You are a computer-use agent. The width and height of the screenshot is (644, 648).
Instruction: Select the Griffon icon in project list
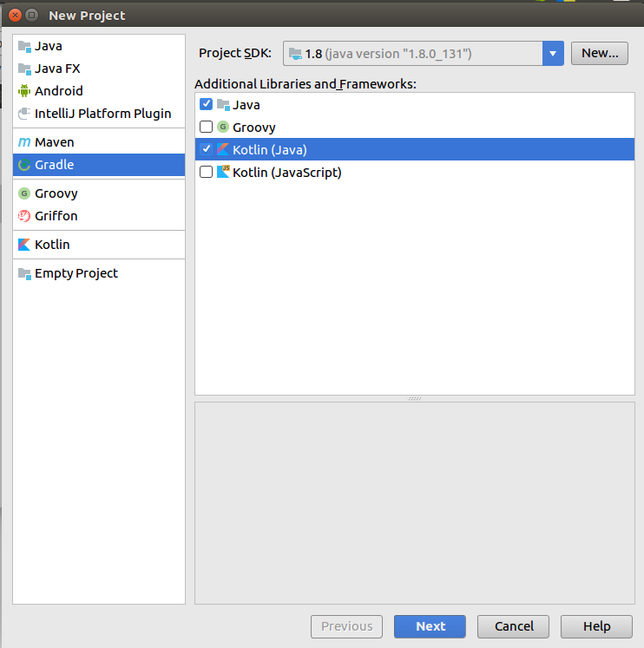(x=24, y=216)
